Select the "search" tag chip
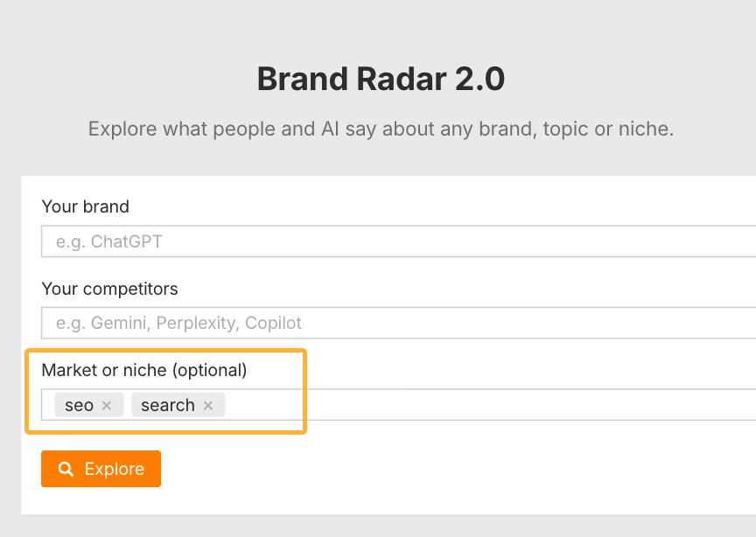Image resolution: width=756 pixels, height=537 pixels. (x=169, y=405)
